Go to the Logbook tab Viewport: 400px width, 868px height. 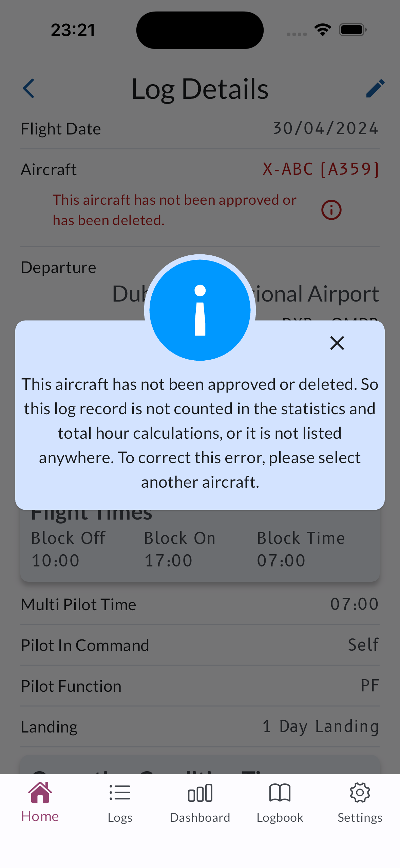coord(280,802)
